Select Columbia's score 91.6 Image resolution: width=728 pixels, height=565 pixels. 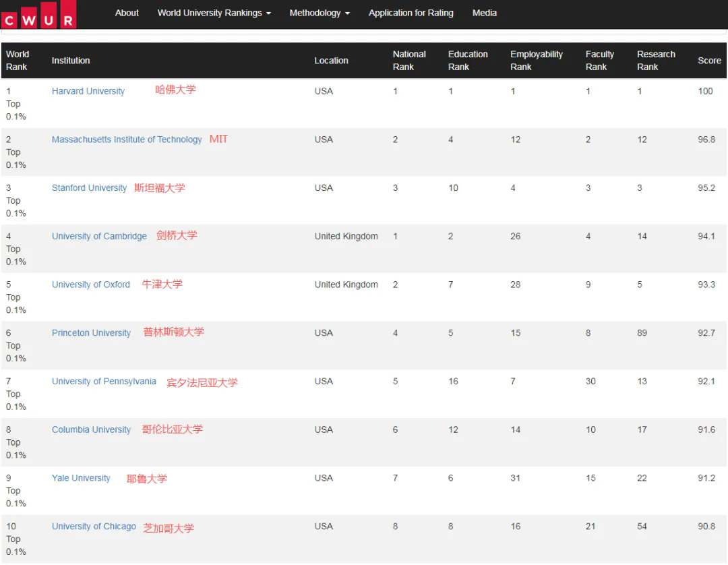coord(706,429)
